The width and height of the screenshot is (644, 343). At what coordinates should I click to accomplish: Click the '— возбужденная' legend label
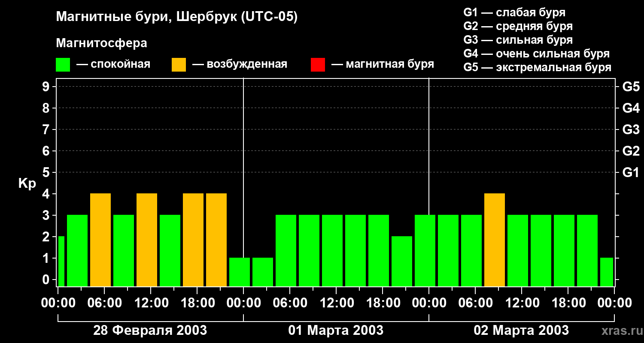pos(240,64)
